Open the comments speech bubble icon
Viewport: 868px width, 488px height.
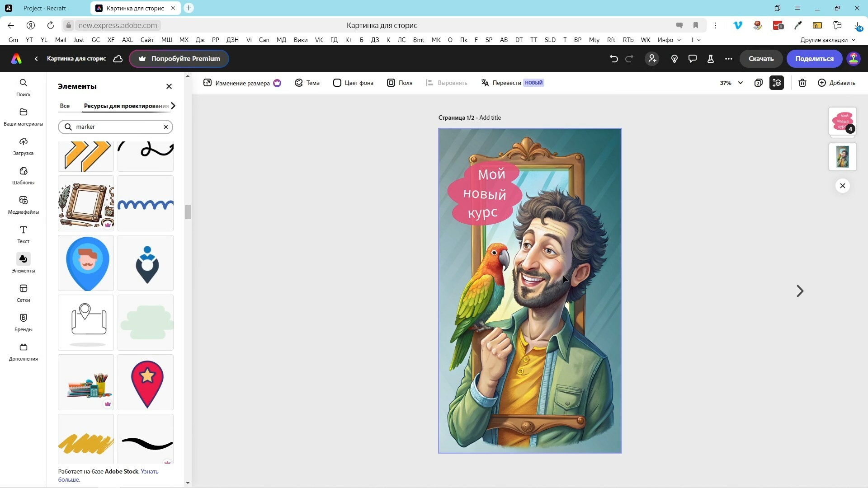tap(692, 59)
